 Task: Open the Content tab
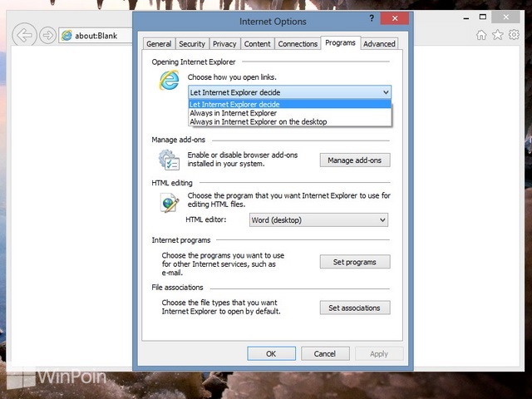pos(257,44)
